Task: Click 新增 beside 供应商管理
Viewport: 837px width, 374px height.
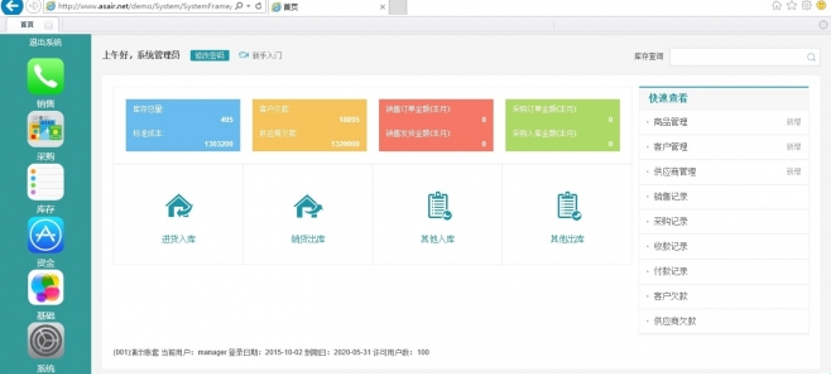Action: click(793, 172)
